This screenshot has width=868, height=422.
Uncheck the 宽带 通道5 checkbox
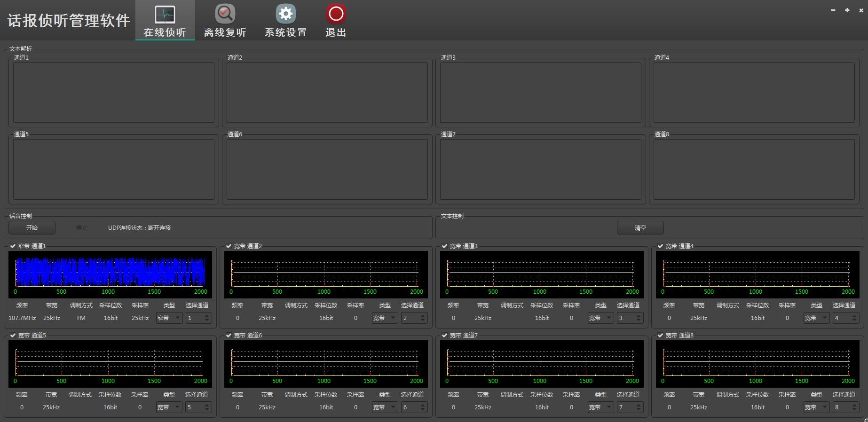13,335
